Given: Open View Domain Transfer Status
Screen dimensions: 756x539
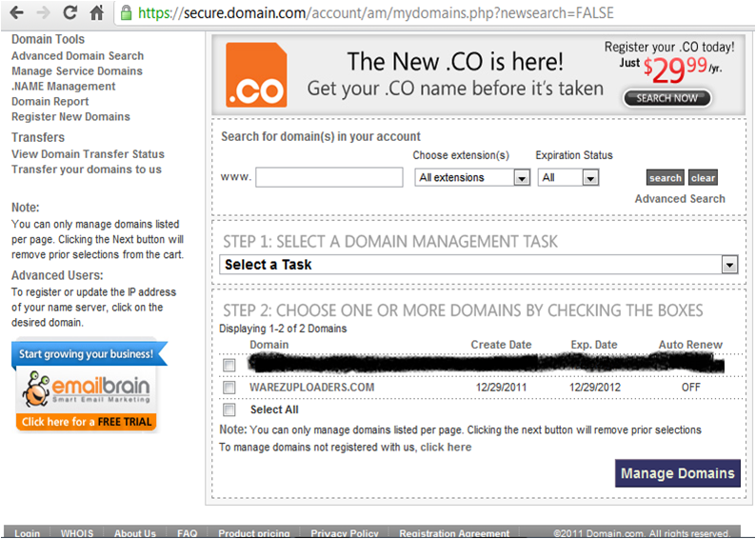Looking at the screenshot, I should 88,154.
